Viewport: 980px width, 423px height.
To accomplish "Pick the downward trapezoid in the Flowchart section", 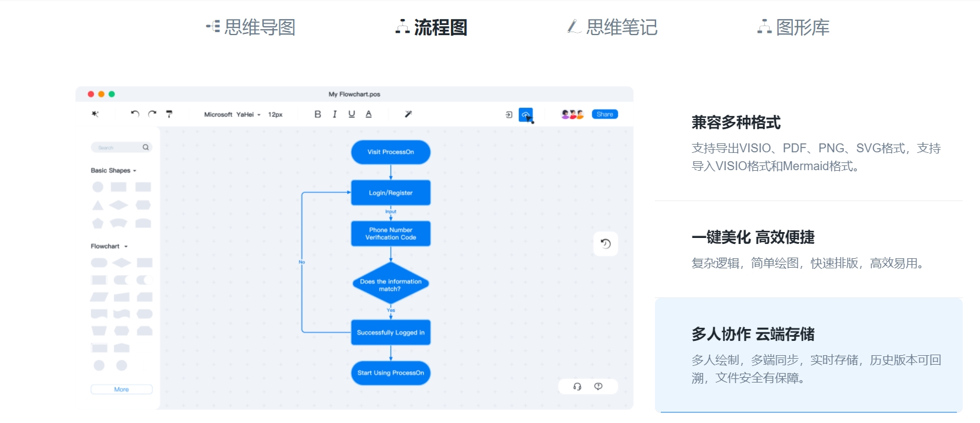I will [x=99, y=331].
